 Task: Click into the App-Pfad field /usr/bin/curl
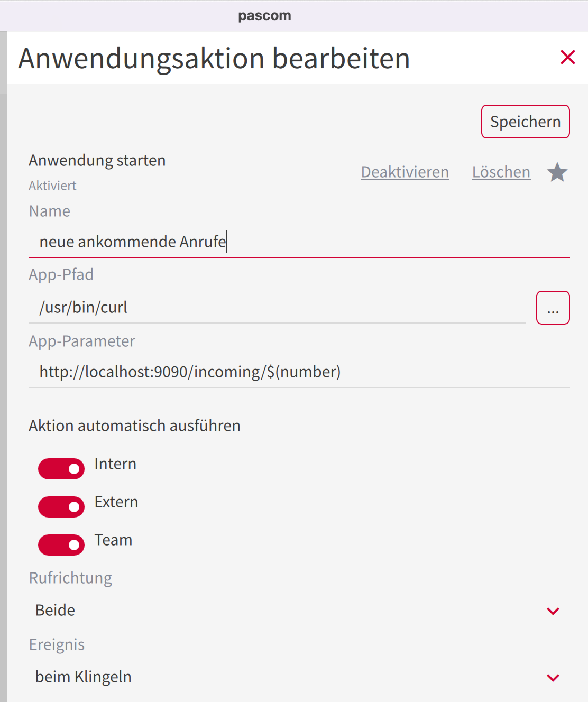pyautogui.click(x=277, y=308)
